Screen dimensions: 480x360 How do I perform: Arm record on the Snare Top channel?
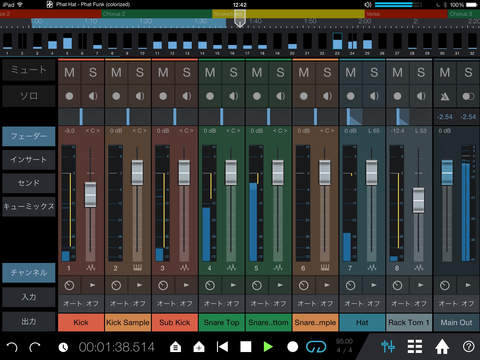210,96
